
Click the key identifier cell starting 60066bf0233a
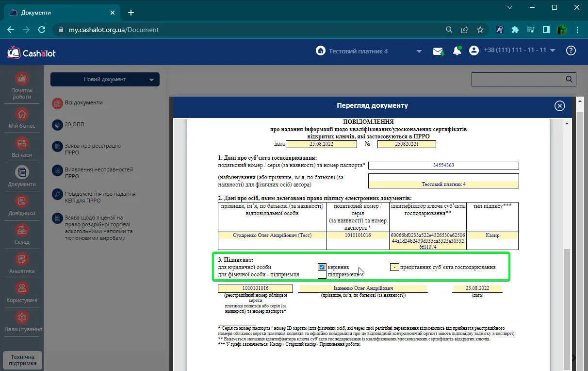tap(427, 241)
